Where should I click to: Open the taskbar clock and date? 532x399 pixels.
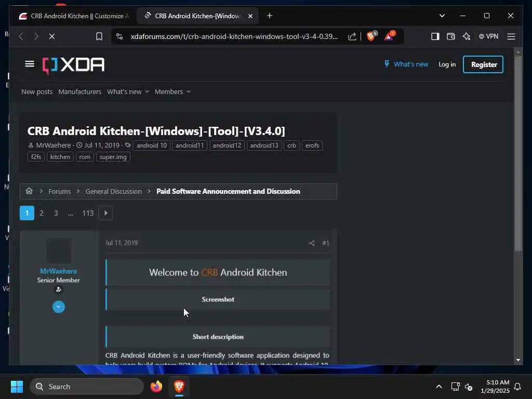[495, 387]
